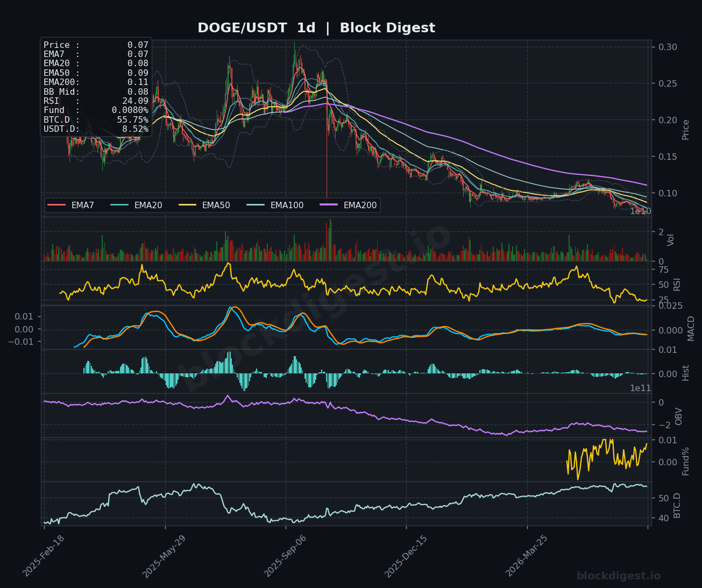This screenshot has height=588, width=702.
Task: Click the 2025-Feb-18 date axis label
Action: pyautogui.click(x=43, y=557)
